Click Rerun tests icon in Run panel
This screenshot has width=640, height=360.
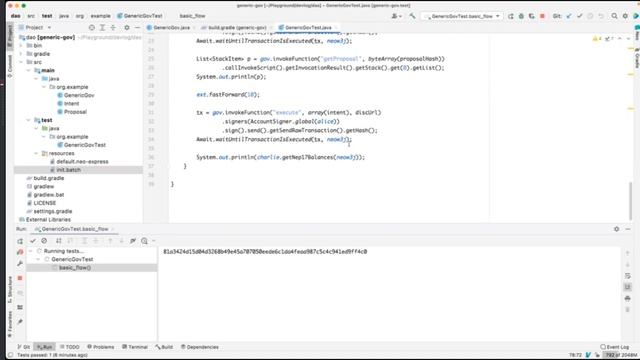20,241
